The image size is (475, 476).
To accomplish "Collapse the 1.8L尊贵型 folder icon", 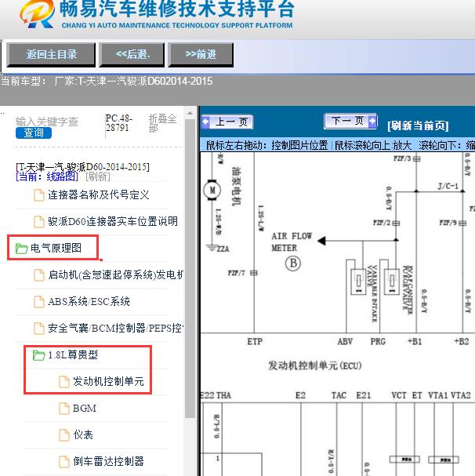I will [x=39, y=355].
